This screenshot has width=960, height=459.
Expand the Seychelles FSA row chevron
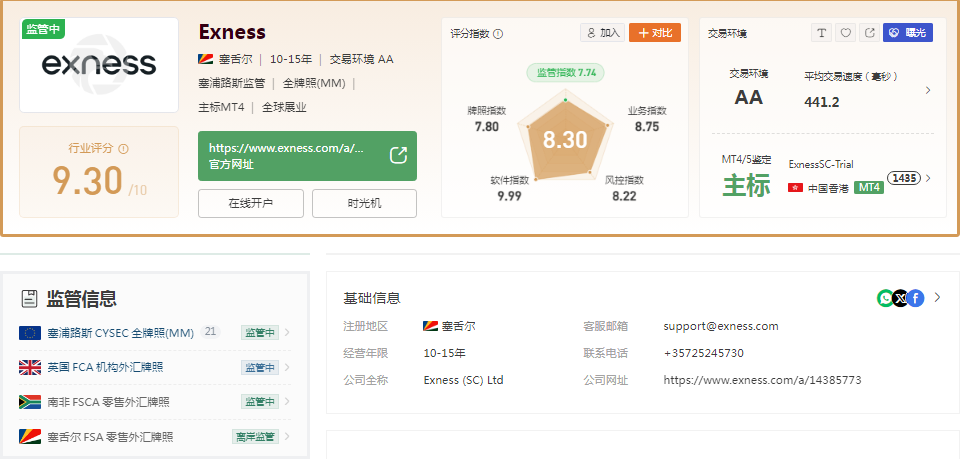(x=287, y=437)
